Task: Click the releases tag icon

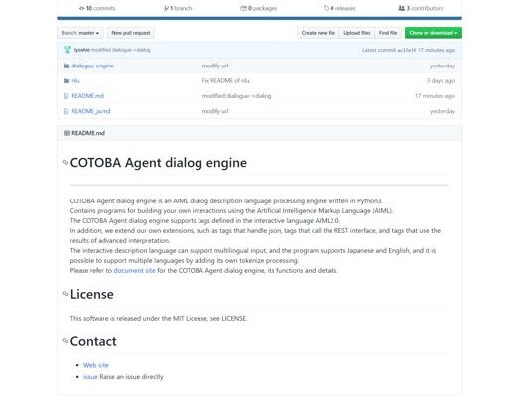Action: pos(327,8)
